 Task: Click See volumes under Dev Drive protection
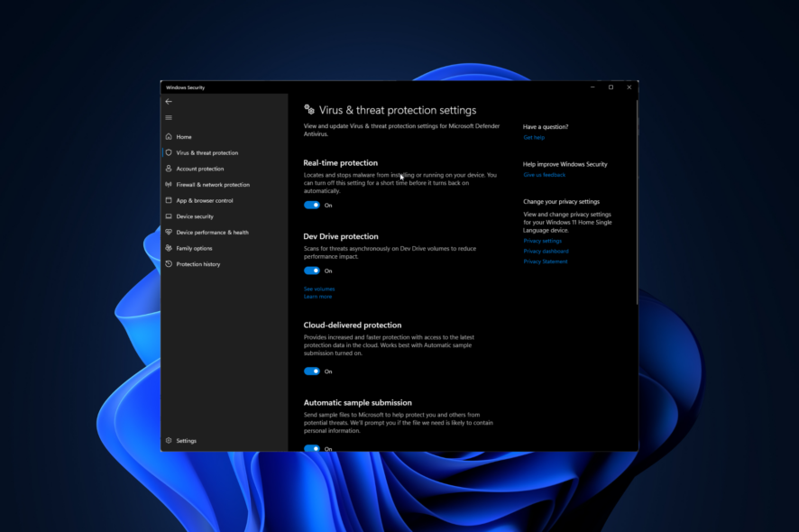(x=317, y=289)
